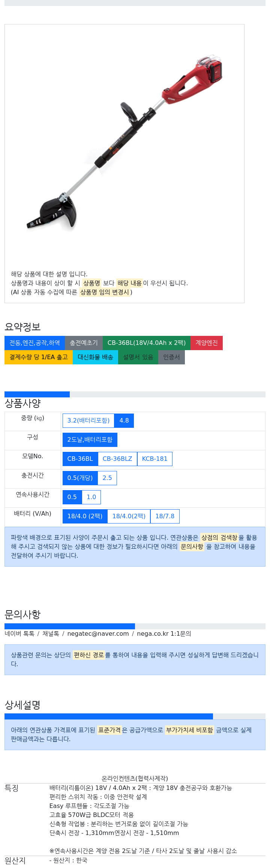Pick the 2.5 charging time option
The height and width of the screenshot is (868, 270).
click(x=107, y=478)
